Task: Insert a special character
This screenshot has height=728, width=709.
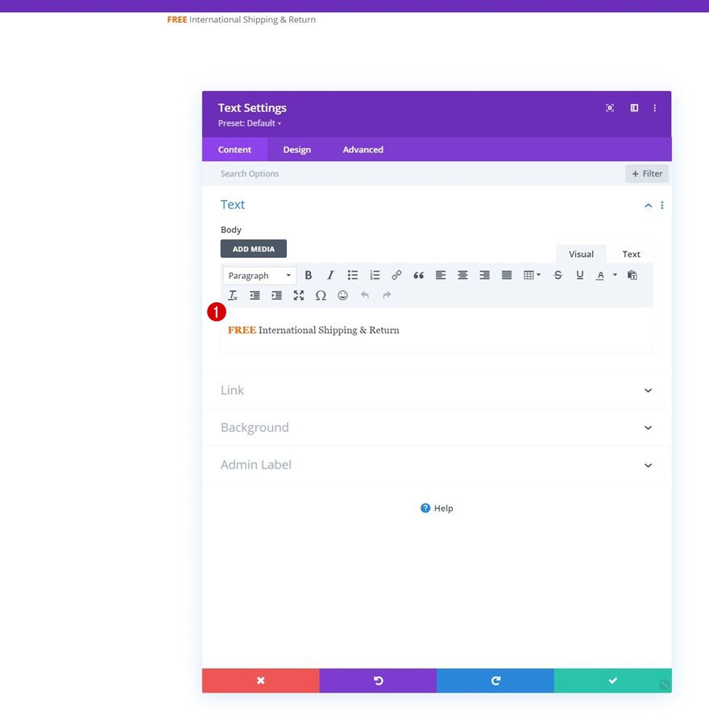Action: 321,295
